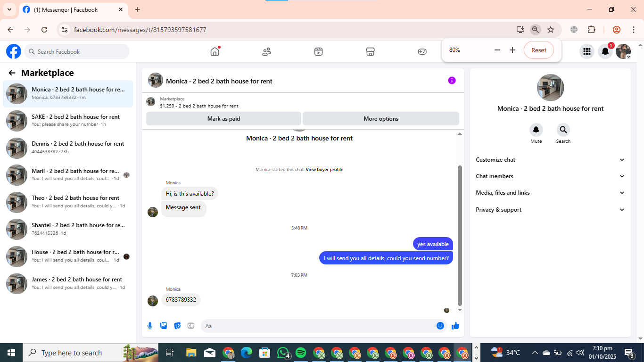Open File Explorer from the taskbar

click(x=191, y=353)
